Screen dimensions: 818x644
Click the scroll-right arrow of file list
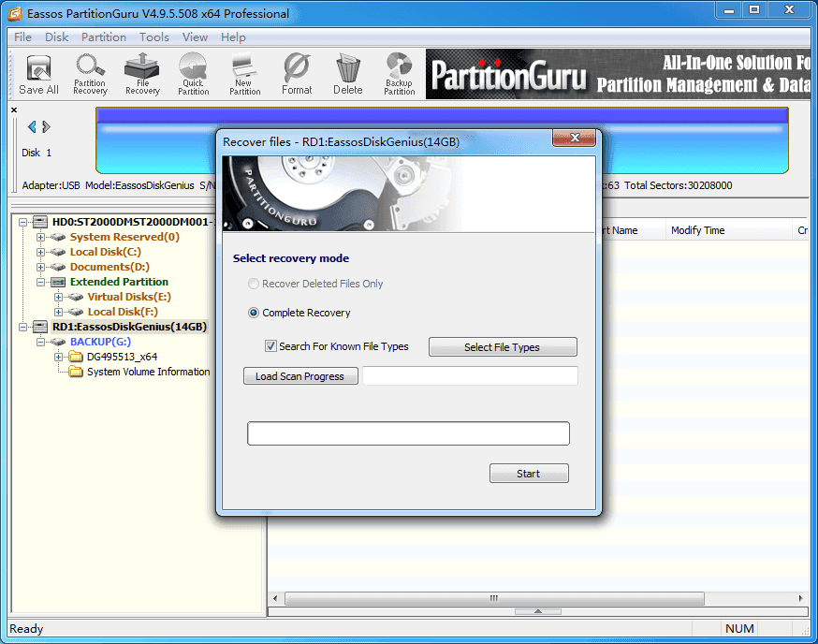click(801, 598)
